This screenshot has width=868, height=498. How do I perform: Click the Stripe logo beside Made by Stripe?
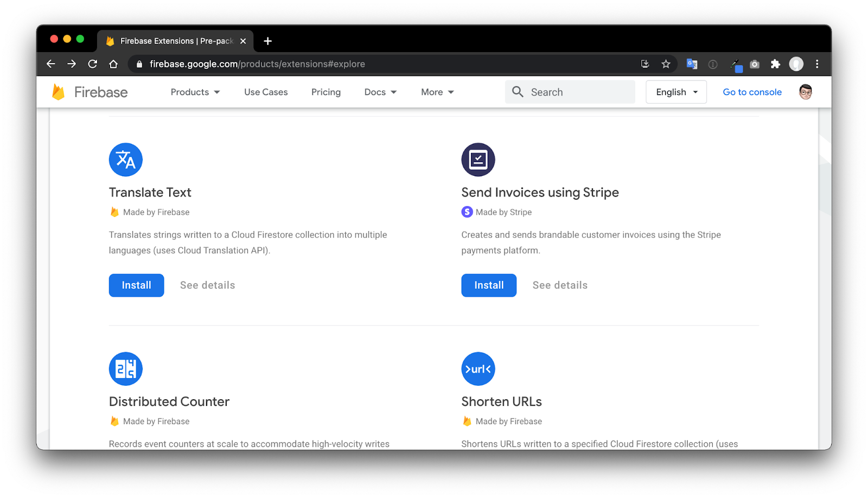[x=467, y=212]
